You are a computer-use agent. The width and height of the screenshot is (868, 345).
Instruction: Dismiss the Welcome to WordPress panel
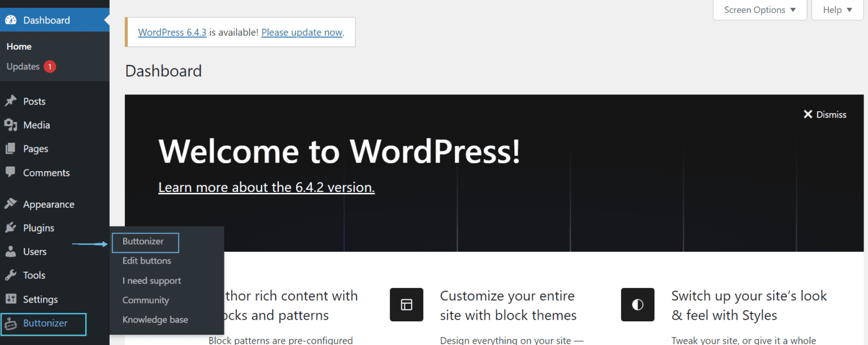point(824,114)
